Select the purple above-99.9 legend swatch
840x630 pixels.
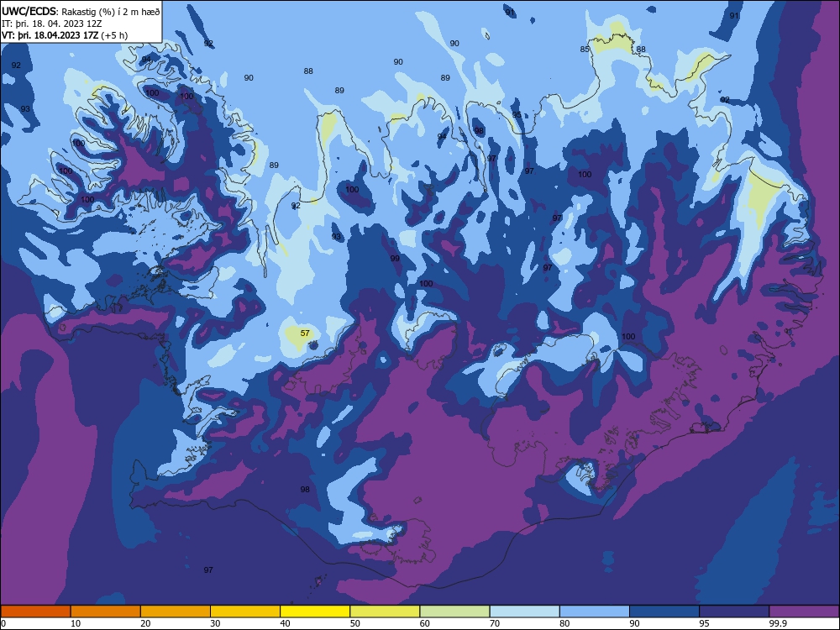click(804, 612)
